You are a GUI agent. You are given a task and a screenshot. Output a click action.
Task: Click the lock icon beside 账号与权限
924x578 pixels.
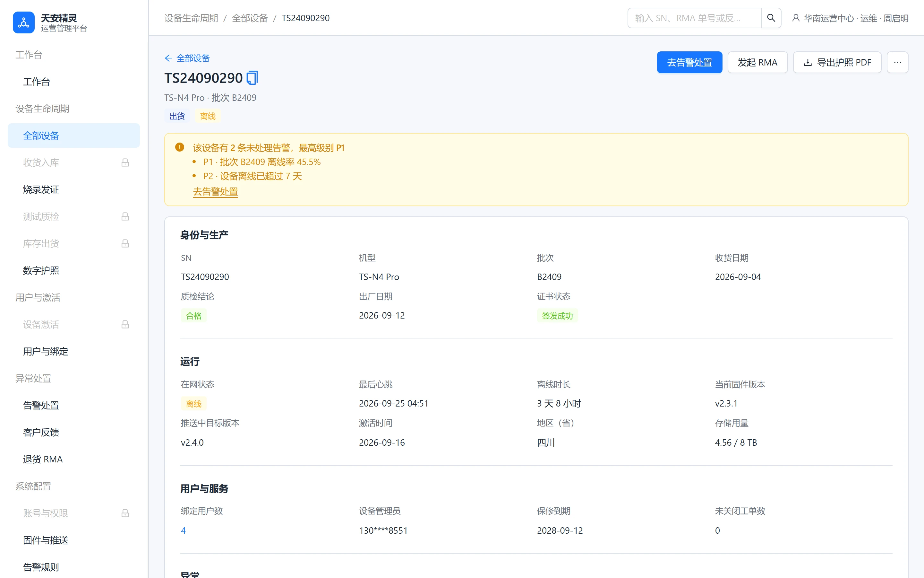tap(125, 513)
